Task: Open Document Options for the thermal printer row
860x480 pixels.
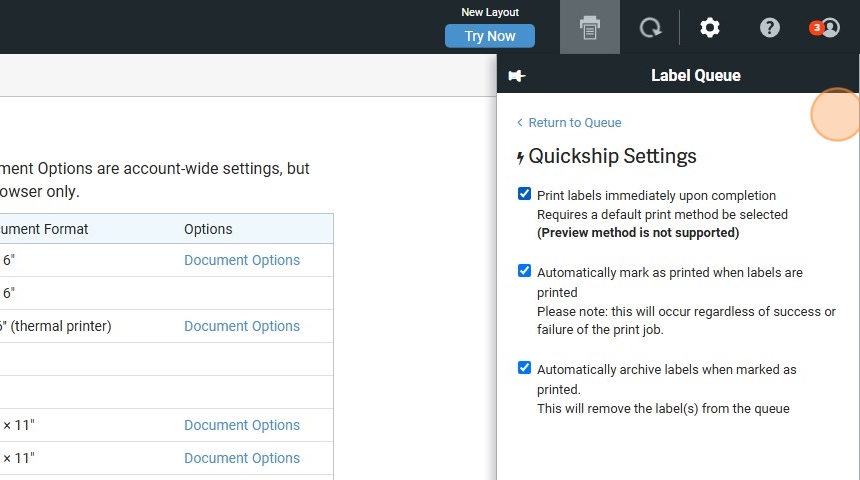Action: point(242,326)
